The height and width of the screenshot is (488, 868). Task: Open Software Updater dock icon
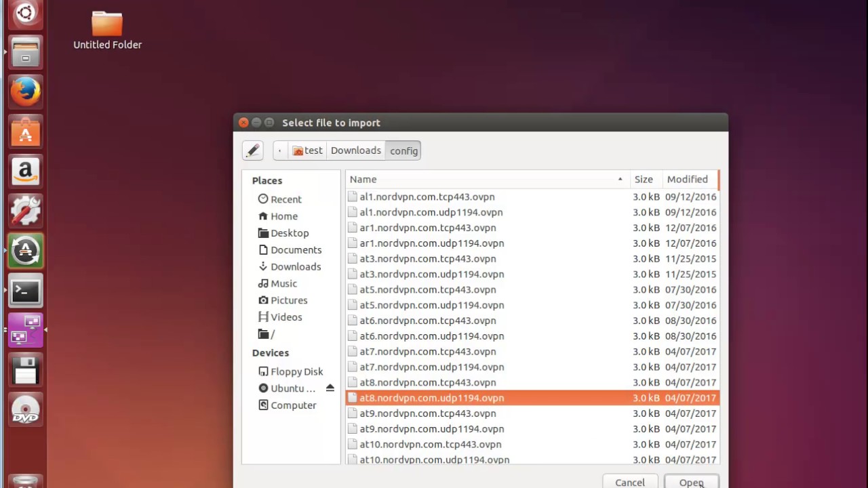click(26, 251)
